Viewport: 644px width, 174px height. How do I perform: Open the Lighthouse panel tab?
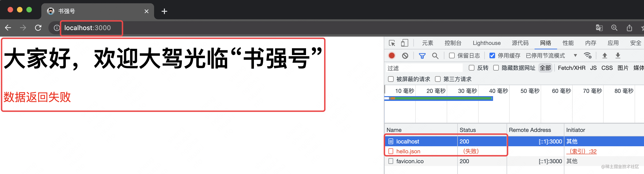486,43
